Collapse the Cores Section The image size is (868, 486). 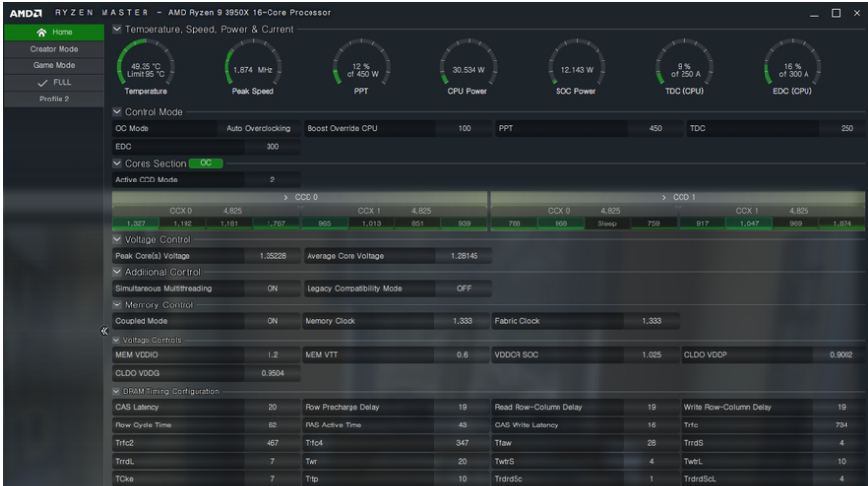[x=117, y=163]
